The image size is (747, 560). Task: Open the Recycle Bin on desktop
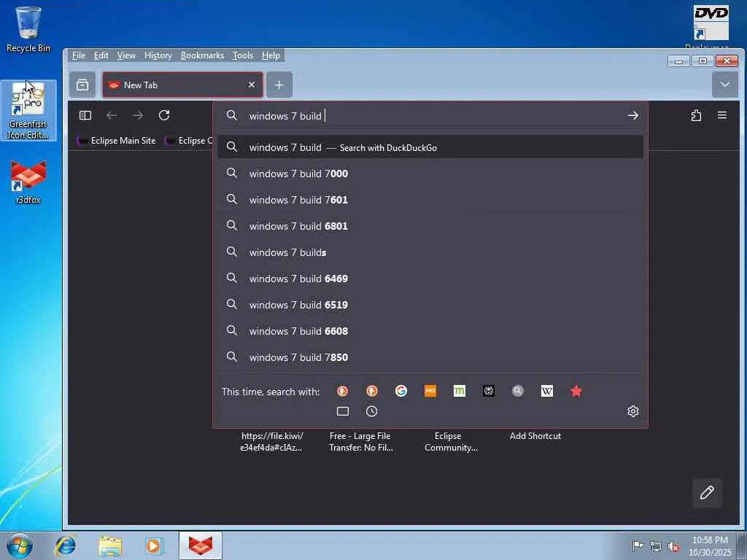click(28, 28)
